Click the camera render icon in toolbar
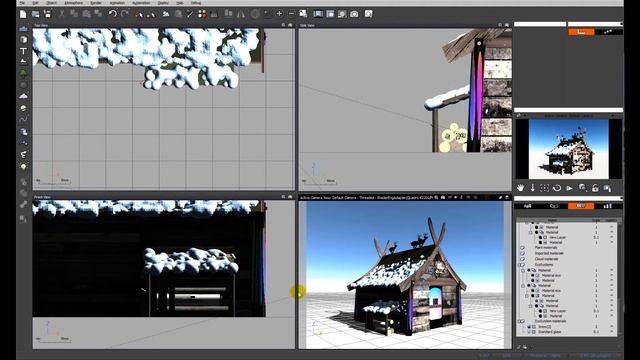The image size is (640, 360). 354,14
